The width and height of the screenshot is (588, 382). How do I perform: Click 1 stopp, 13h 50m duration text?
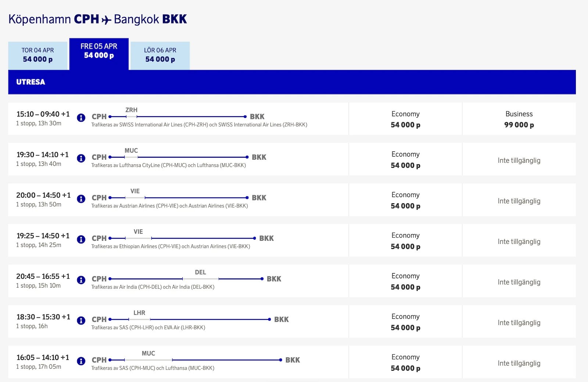click(x=39, y=204)
